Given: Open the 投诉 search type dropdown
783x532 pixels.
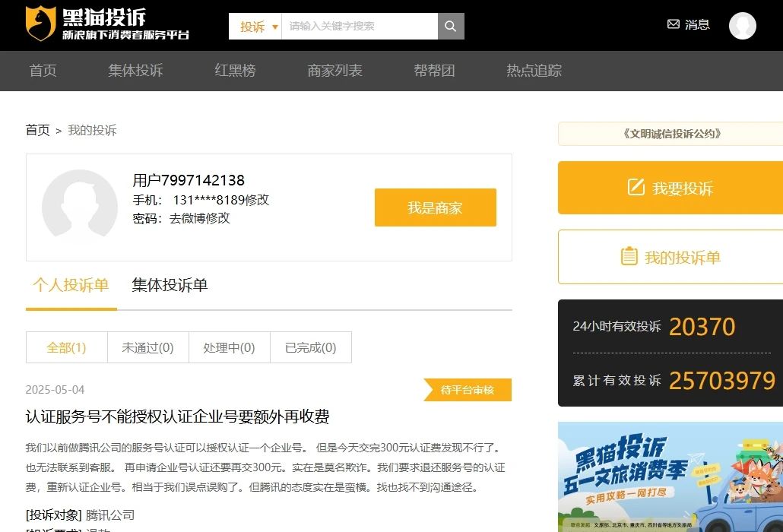Looking at the screenshot, I should pos(255,26).
